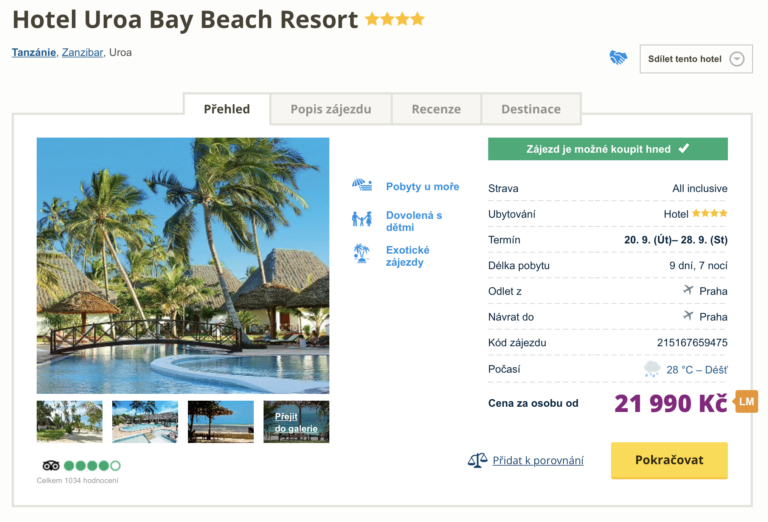The height and width of the screenshot is (522, 768).
Task: Click the beach umbrella Pobyty u moře icon
Action: [361, 186]
